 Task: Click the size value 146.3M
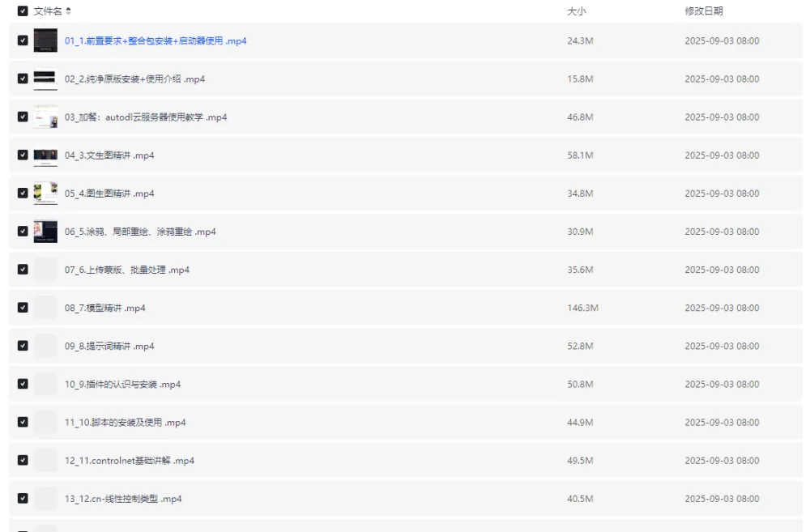pyautogui.click(x=582, y=308)
